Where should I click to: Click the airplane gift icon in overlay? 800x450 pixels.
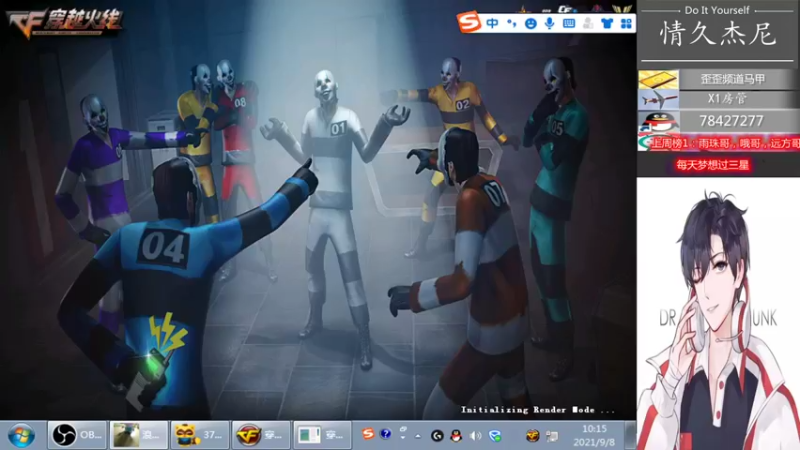(658, 99)
